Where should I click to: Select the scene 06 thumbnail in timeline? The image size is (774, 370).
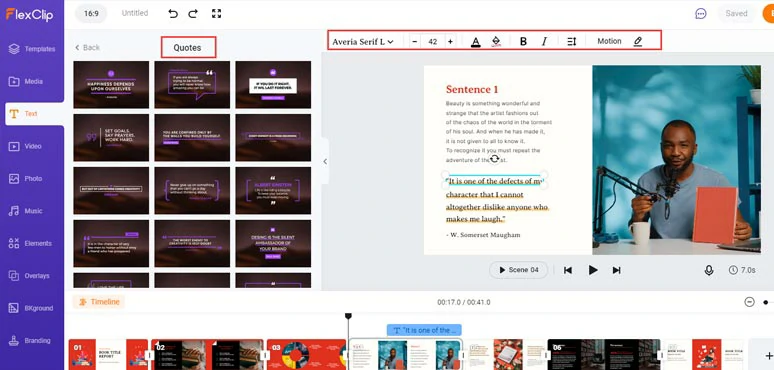(x=604, y=354)
